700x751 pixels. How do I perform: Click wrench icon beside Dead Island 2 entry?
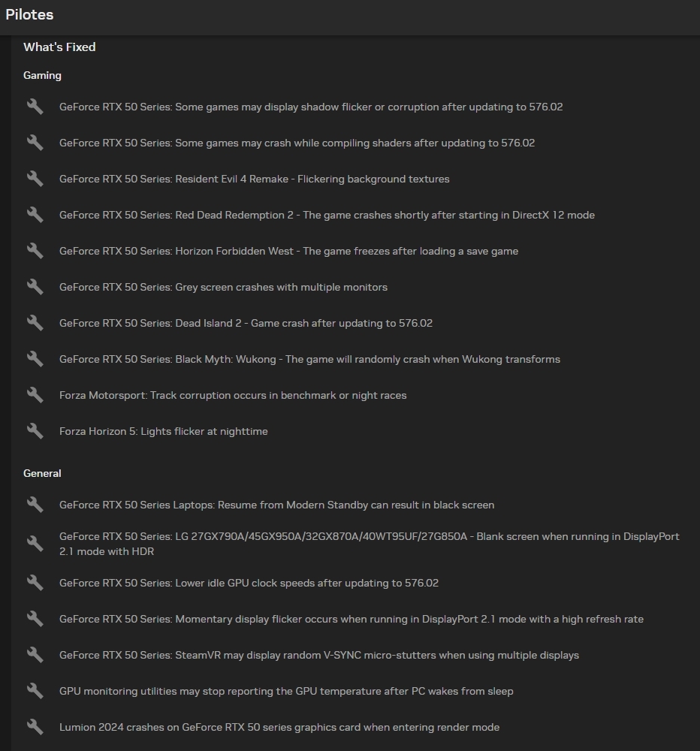pos(35,323)
